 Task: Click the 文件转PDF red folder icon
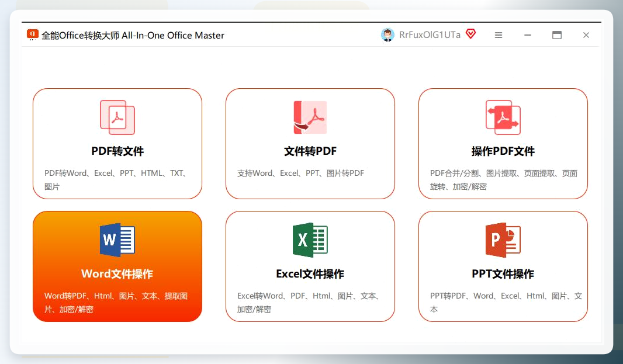tap(310, 117)
